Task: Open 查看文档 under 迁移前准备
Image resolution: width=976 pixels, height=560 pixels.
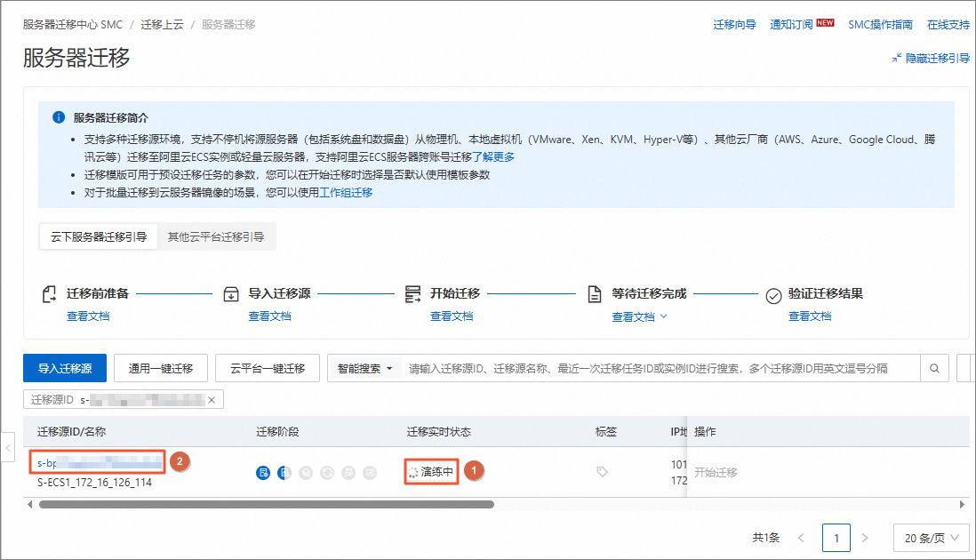Action: [88, 316]
